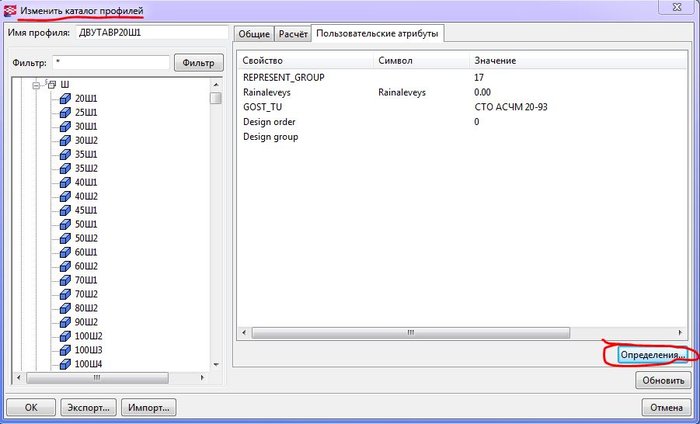Select profile 45Ш1 label in tree
The width and height of the screenshot is (700, 424).
click(x=86, y=210)
